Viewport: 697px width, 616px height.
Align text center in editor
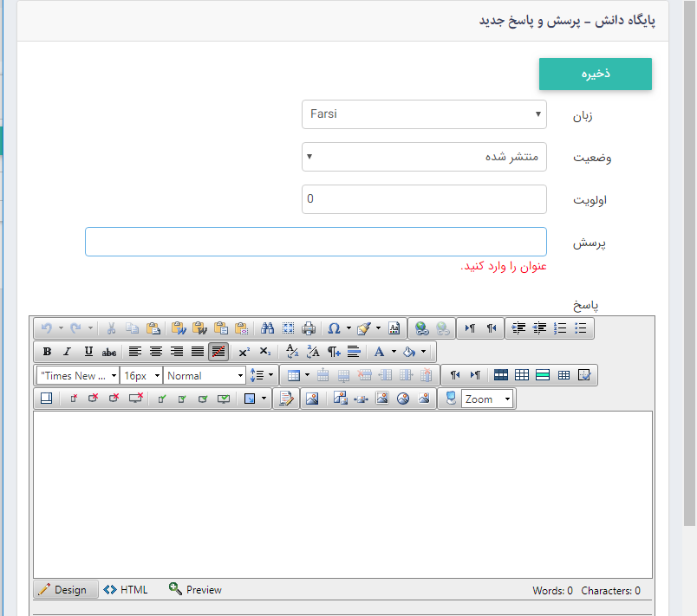(x=156, y=352)
